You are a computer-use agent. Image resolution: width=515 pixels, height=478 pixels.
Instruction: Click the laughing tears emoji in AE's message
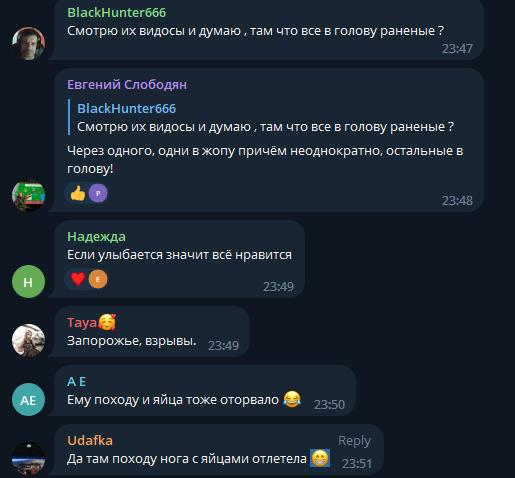click(292, 399)
